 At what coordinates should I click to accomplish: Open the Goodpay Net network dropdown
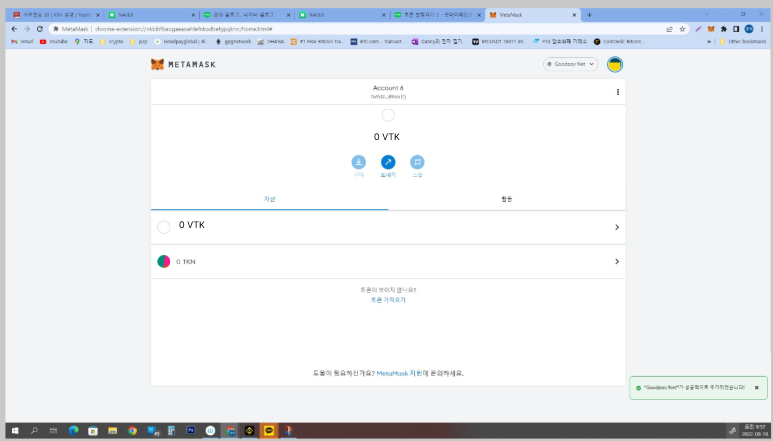(571, 64)
